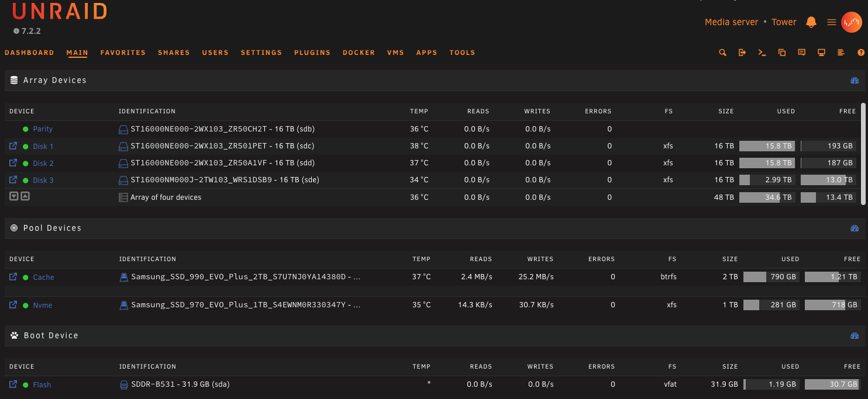Click the Cache pool browse icon
The width and height of the screenshot is (868, 399).
(x=13, y=277)
